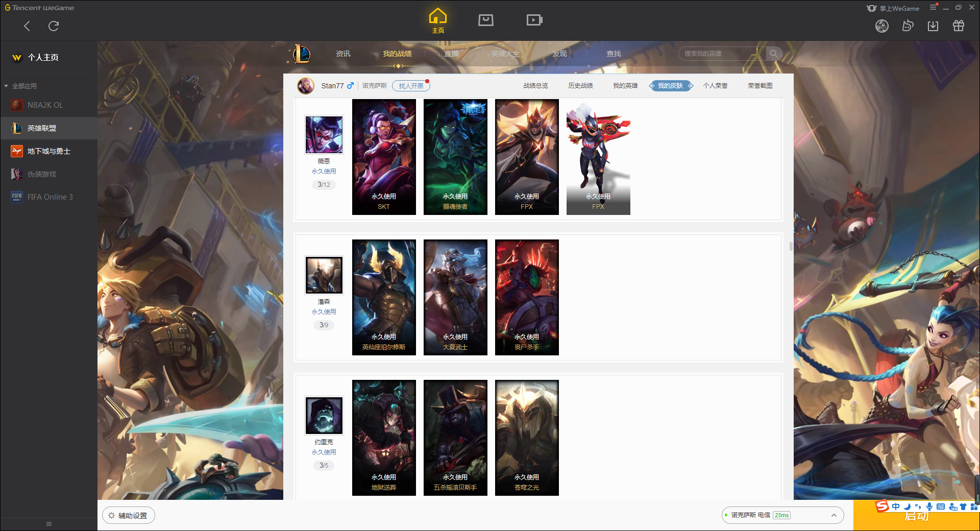Open the download manager icon
The width and height of the screenshot is (980, 531).
tap(933, 26)
